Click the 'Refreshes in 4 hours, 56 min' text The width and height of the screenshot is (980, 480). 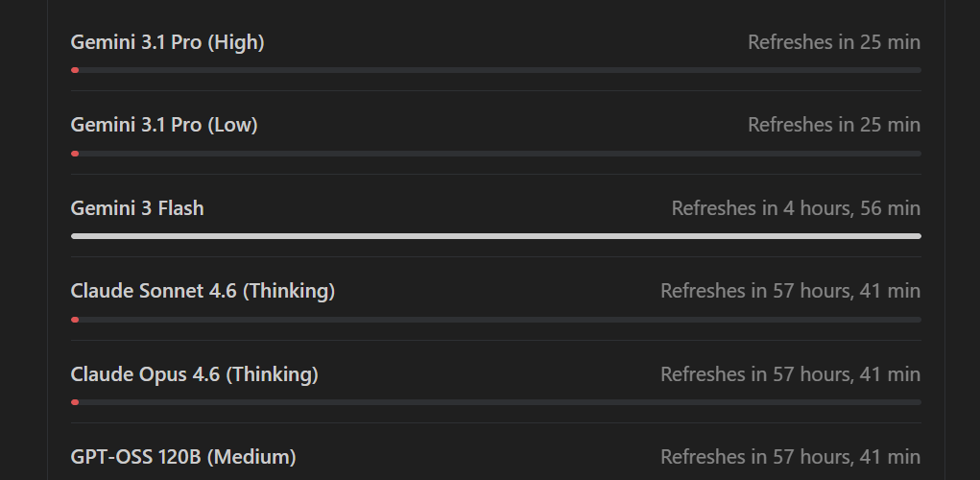tap(795, 208)
